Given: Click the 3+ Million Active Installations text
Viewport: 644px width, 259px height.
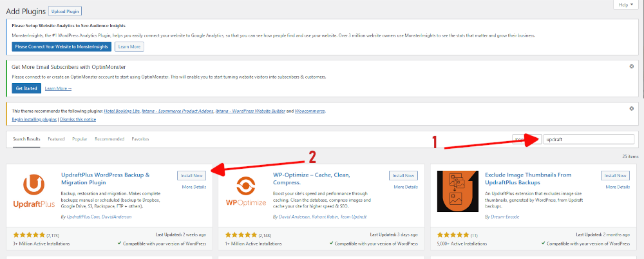Looking at the screenshot, I should point(41,244).
